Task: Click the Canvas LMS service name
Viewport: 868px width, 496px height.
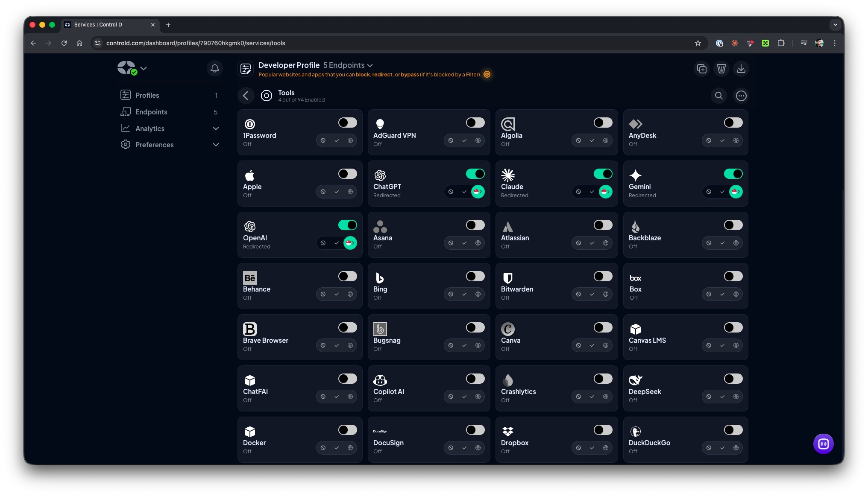Action: (x=647, y=341)
